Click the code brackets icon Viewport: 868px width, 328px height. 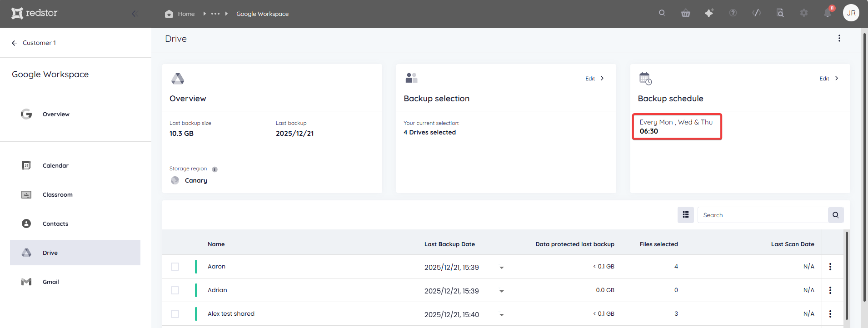point(757,13)
